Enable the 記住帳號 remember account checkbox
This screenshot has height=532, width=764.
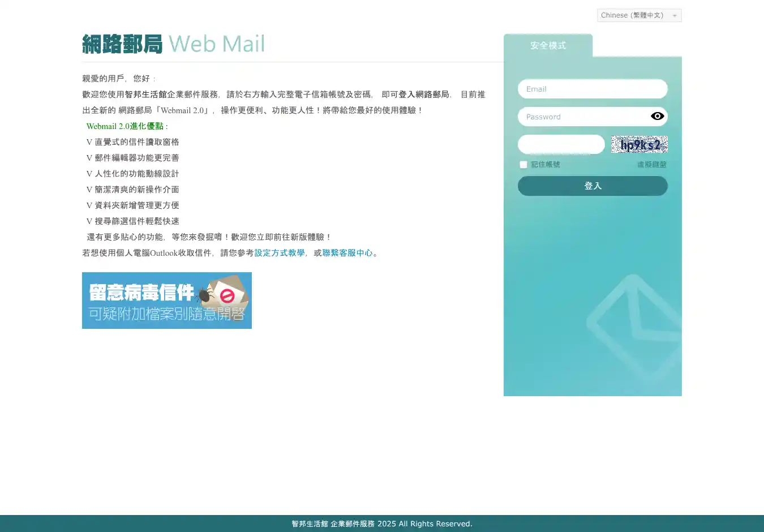pos(523,165)
